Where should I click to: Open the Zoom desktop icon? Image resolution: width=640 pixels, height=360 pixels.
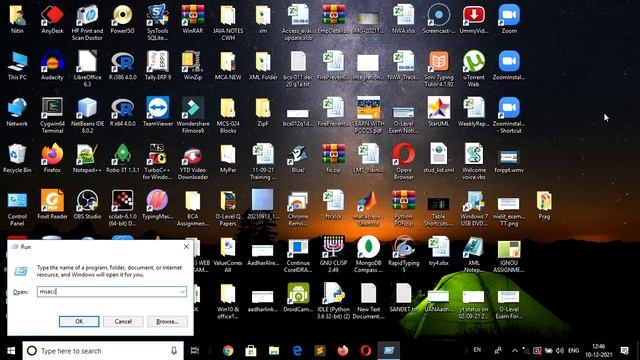coord(509,20)
